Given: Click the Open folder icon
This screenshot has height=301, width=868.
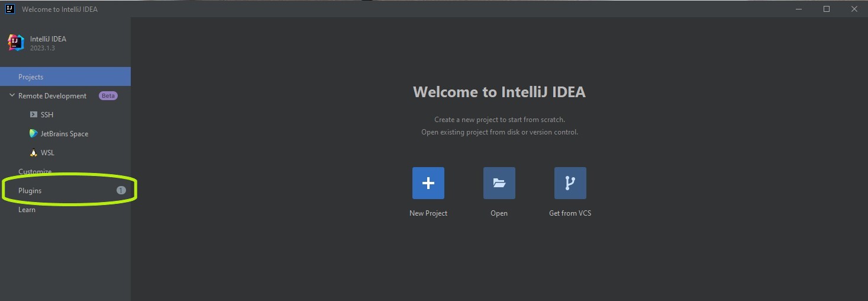Looking at the screenshot, I should (499, 183).
